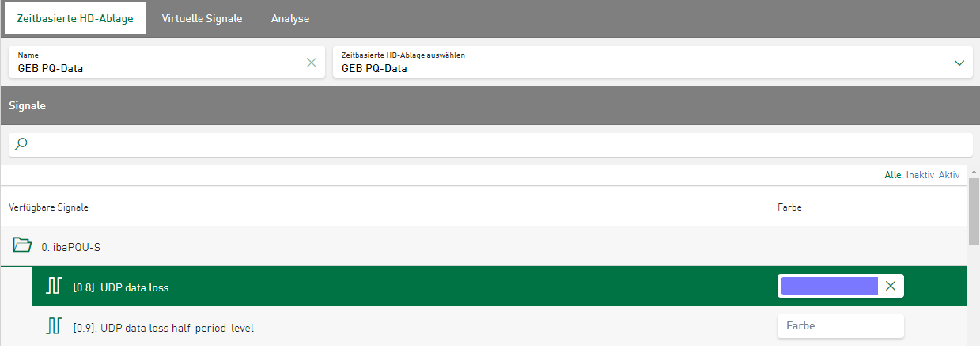980x346 pixels.
Task: Filter signals by Aktiv
Action: click(949, 175)
